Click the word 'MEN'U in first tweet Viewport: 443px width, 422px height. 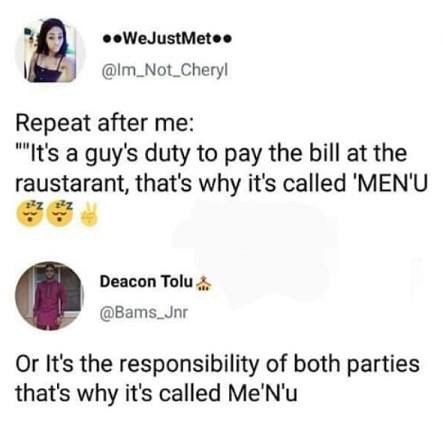[x=389, y=183]
